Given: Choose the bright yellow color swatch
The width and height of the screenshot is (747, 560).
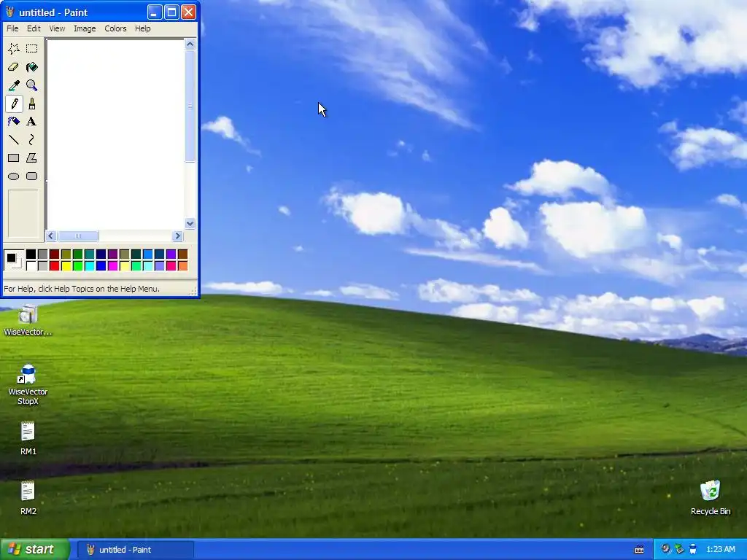Looking at the screenshot, I should 66,265.
